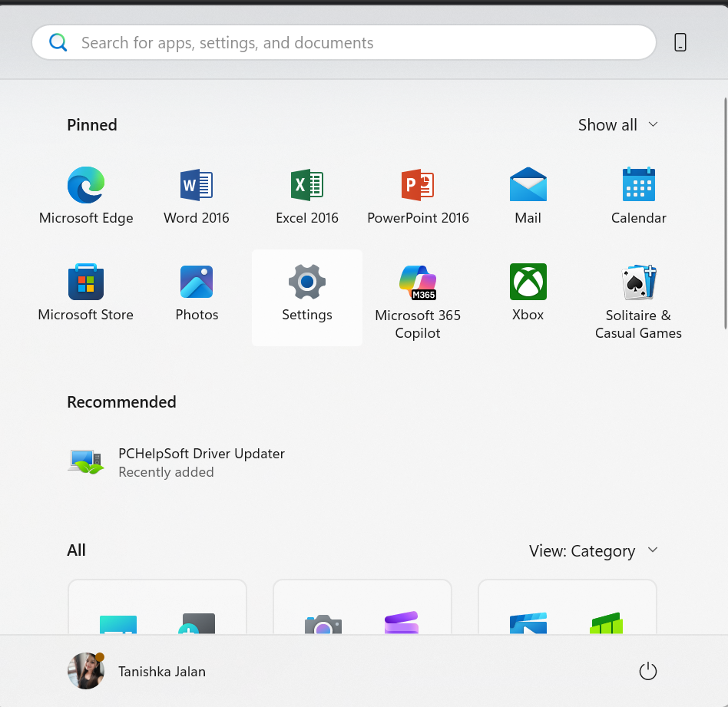The height and width of the screenshot is (707, 728).
Task: Open the Camera app in the category card
Action: click(323, 624)
